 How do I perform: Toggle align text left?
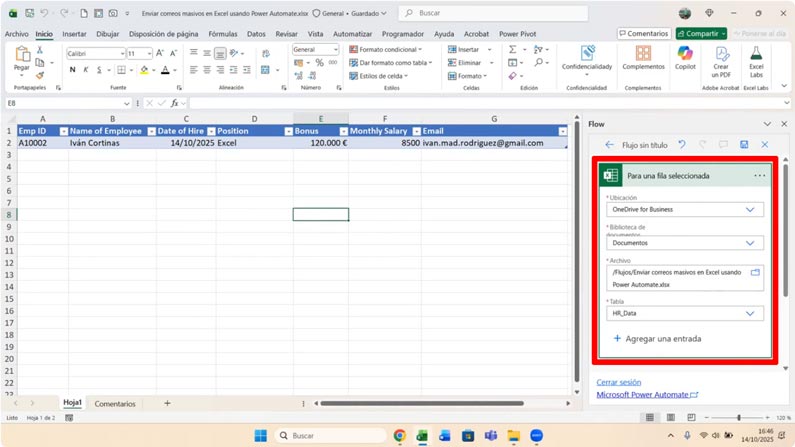coord(194,70)
